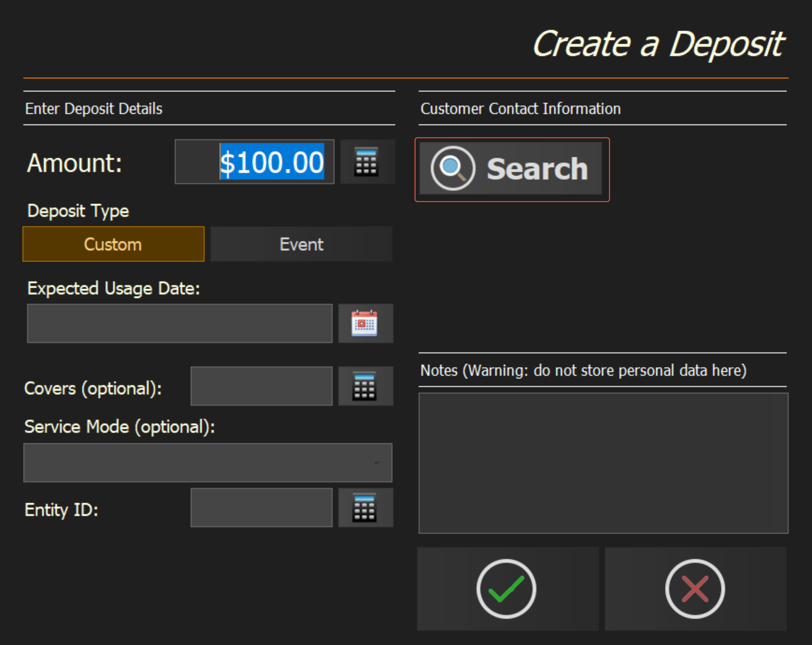Click the Search customer button text
The width and height of the screenshot is (812, 645).
tap(537, 169)
